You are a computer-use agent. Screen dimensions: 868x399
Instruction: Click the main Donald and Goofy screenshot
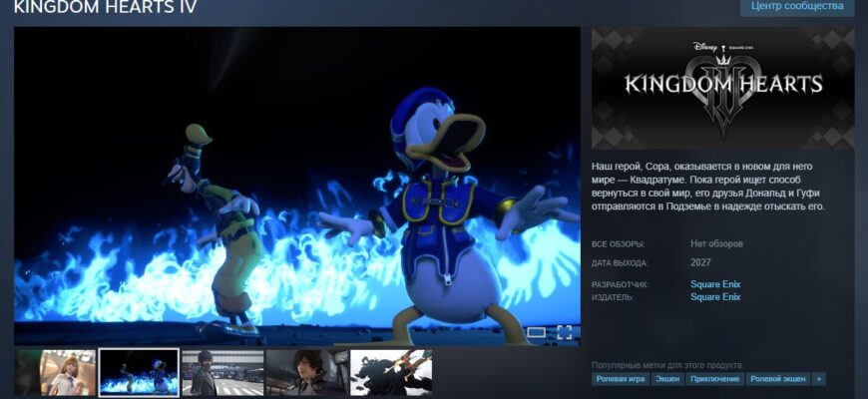click(x=296, y=186)
